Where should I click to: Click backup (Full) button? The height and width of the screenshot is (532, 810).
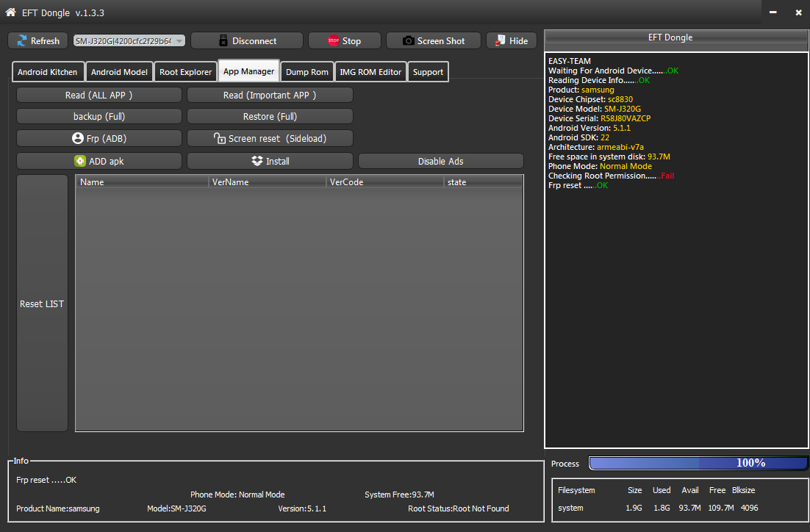(x=99, y=116)
